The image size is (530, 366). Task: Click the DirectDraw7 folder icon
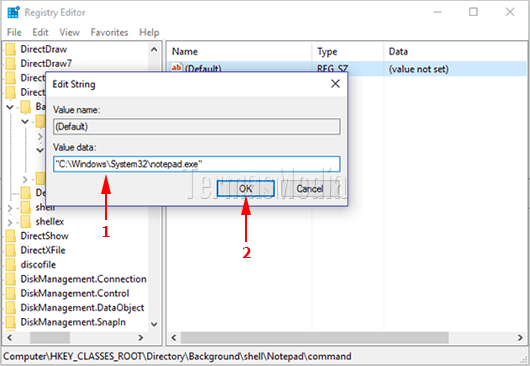(x=10, y=64)
